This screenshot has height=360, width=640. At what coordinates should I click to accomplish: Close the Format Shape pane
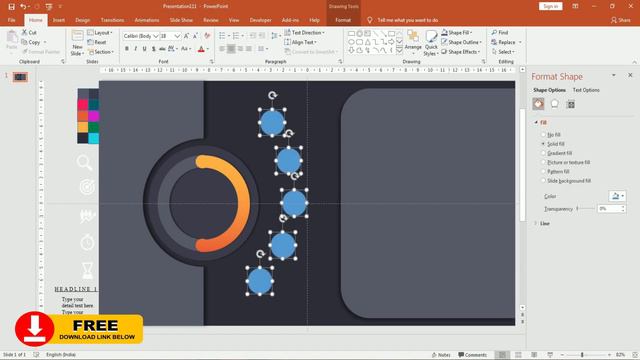[630, 75]
